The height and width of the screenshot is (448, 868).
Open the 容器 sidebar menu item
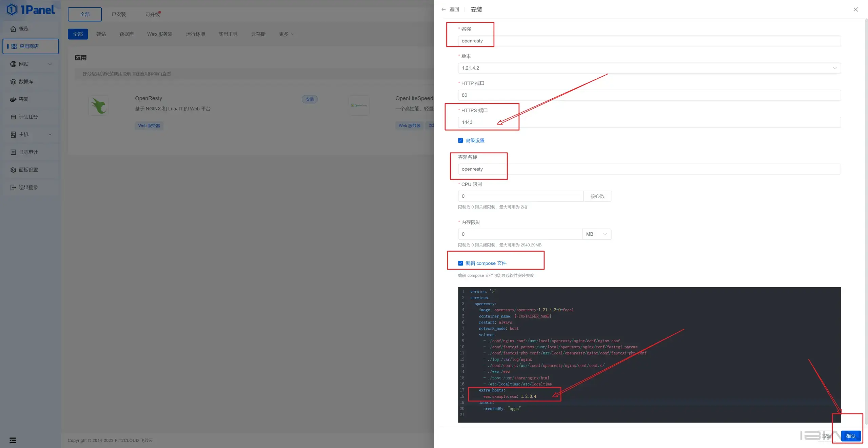point(31,99)
